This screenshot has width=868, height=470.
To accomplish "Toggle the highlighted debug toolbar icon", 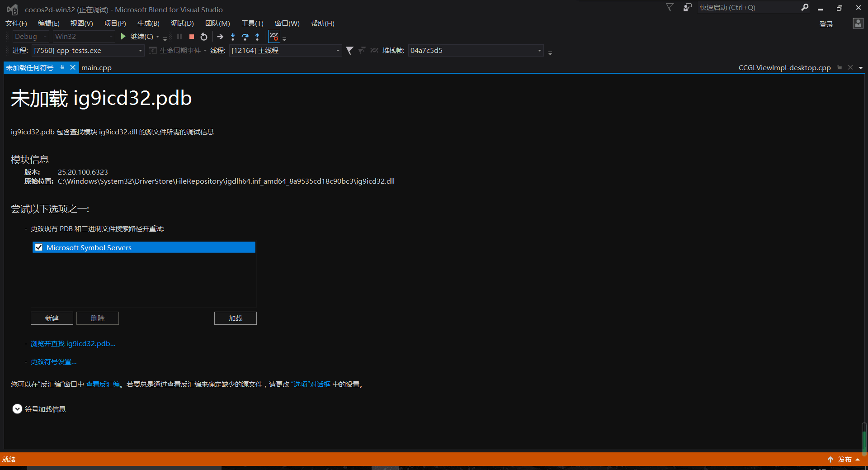I will pos(274,36).
